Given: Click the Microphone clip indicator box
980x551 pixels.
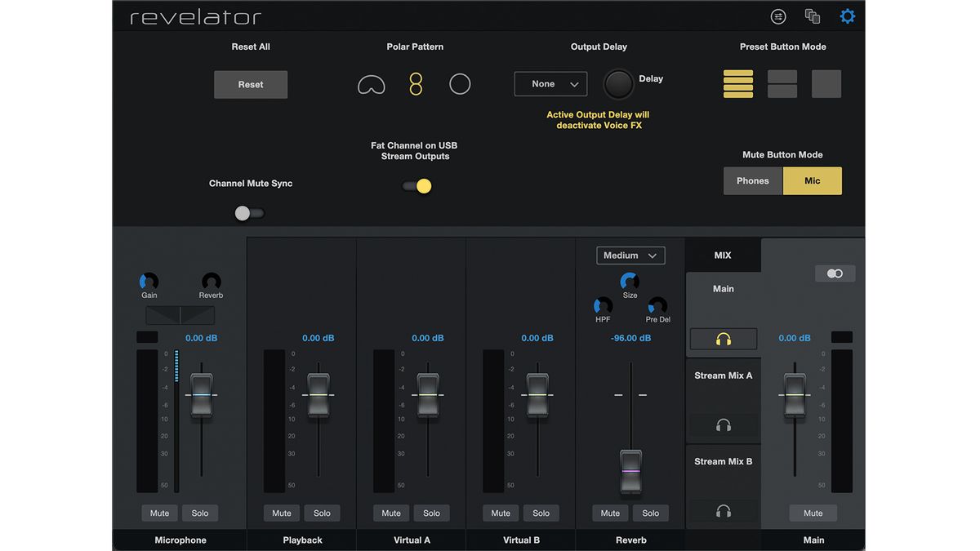Looking at the screenshot, I should [x=147, y=337].
